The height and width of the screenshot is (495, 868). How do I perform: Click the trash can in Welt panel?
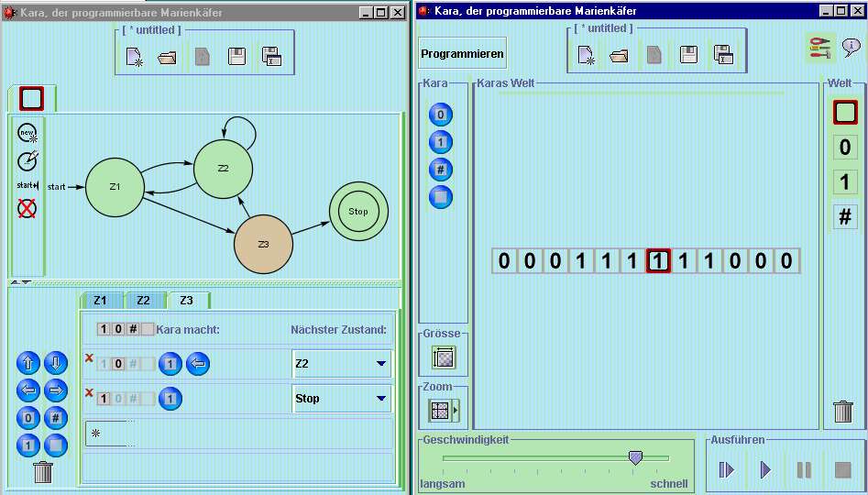(843, 412)
